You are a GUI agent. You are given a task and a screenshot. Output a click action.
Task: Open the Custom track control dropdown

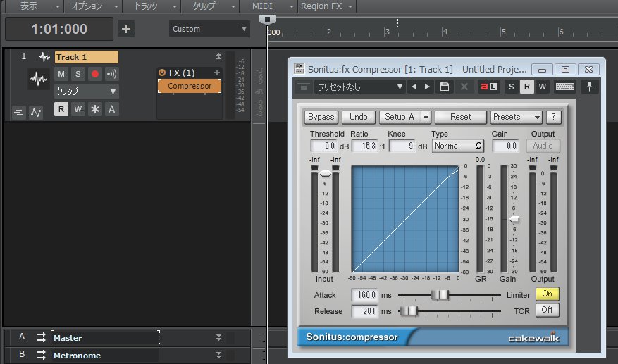[x=209, y=29]
